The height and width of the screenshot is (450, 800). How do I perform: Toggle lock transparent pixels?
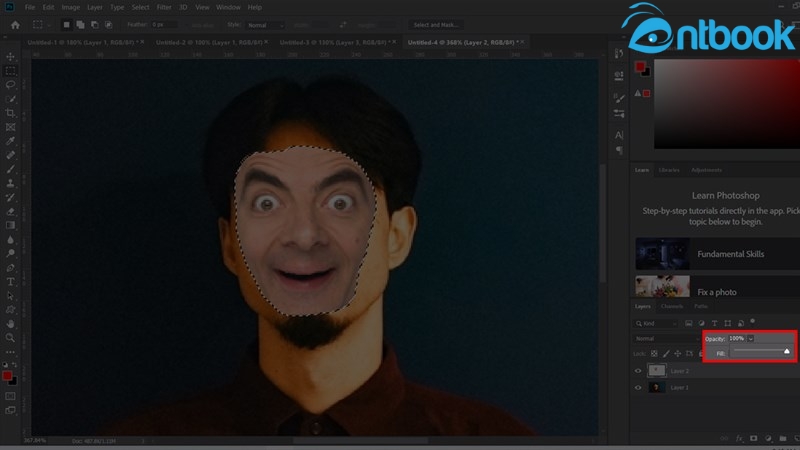pos(654,353)
